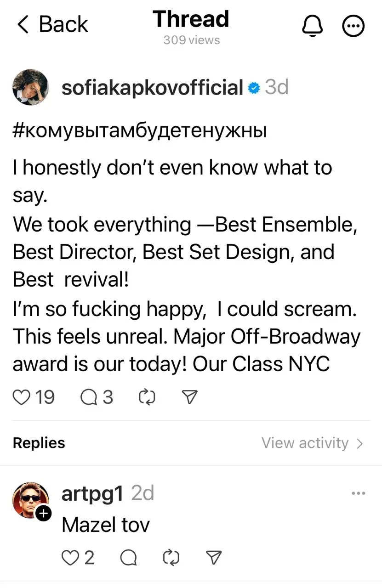Open post options via top-right ellipsis icon
382x588 pixels.
pos(353,26)
